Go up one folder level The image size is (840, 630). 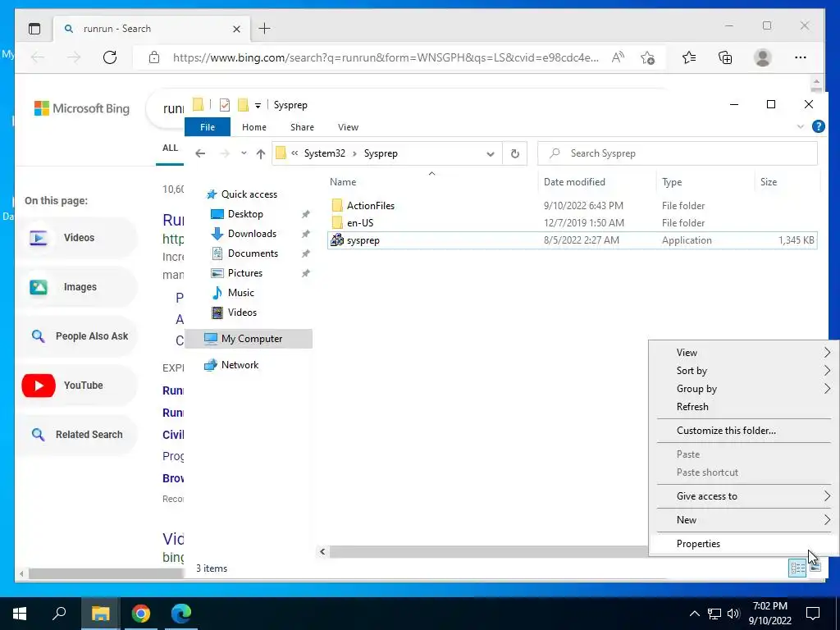point(261,153)
